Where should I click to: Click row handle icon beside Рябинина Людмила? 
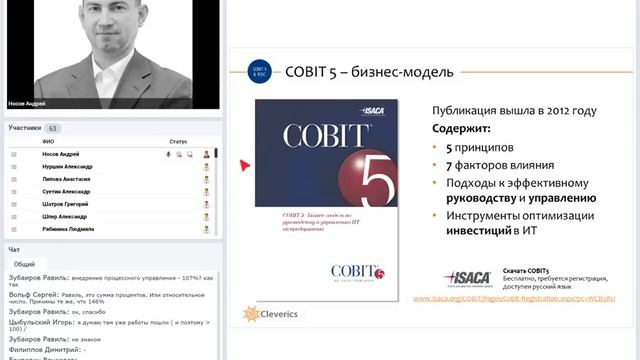click(14, 229)
